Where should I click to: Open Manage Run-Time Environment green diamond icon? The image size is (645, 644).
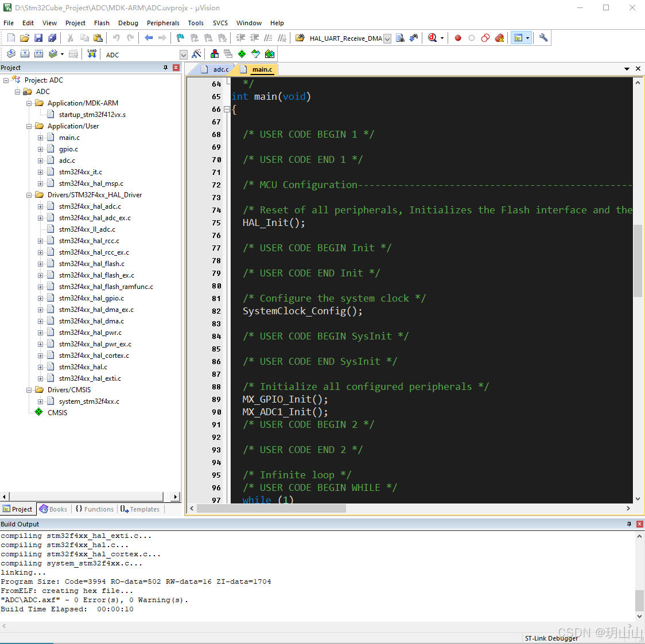[x=242, y=54]
